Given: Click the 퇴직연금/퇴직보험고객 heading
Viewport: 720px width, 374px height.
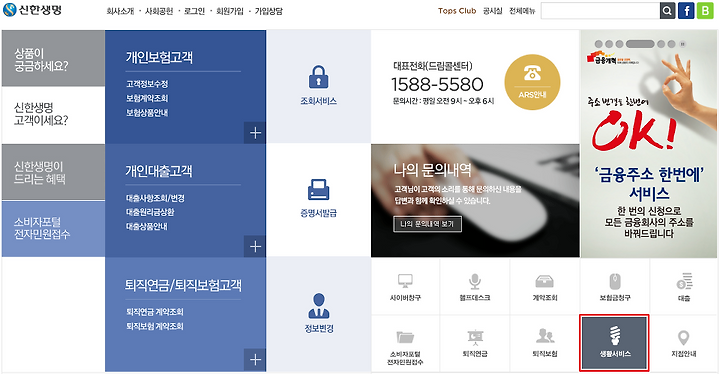Looking at the screenshot, I should (183, 285).
